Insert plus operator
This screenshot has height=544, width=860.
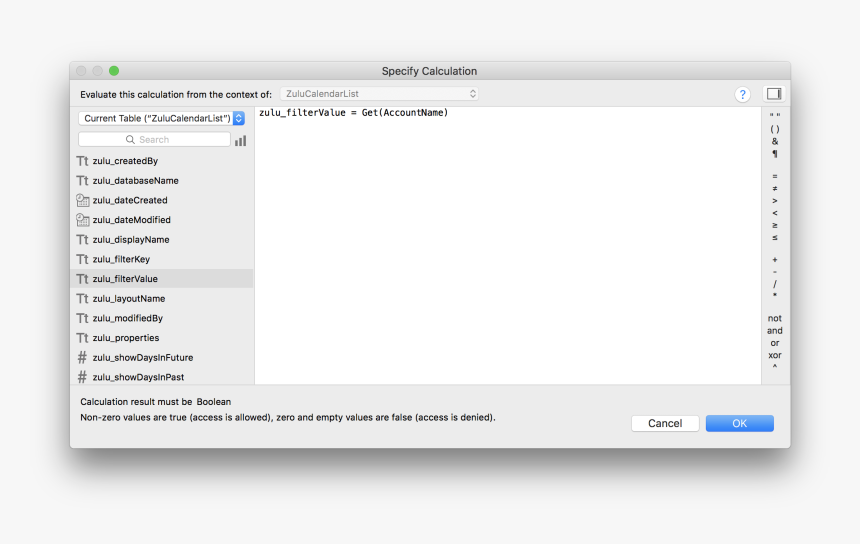(x=774, y=260)
